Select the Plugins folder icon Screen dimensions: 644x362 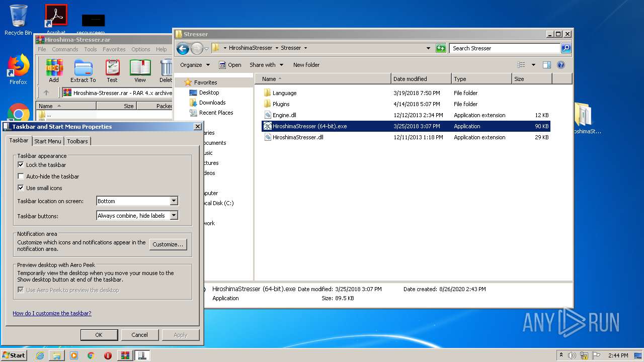point(268,104)
